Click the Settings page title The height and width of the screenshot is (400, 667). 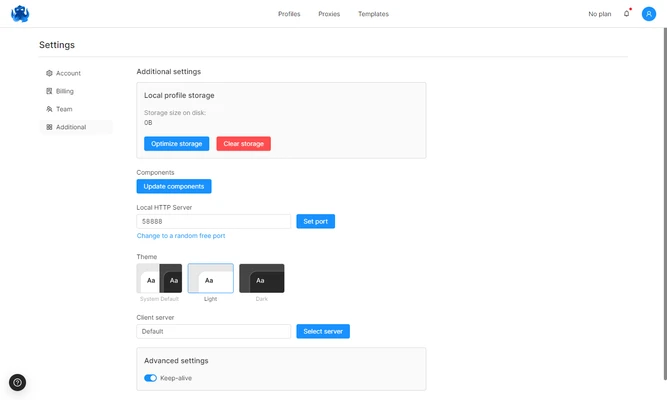(x=57, y=45)
